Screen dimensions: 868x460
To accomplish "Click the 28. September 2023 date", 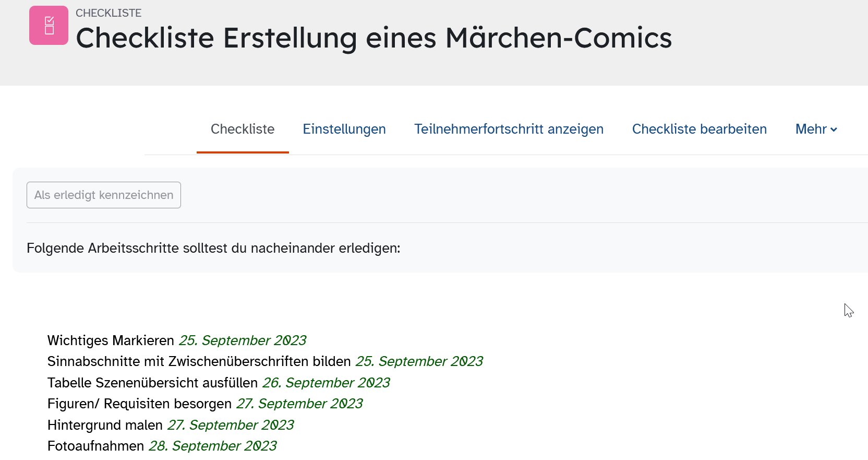I will [213, 446].
